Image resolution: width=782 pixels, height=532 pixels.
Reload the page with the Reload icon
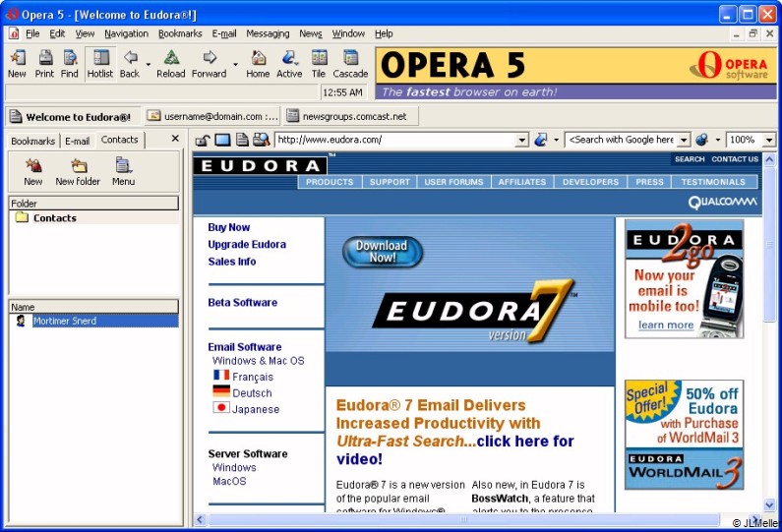coord(170,64)
